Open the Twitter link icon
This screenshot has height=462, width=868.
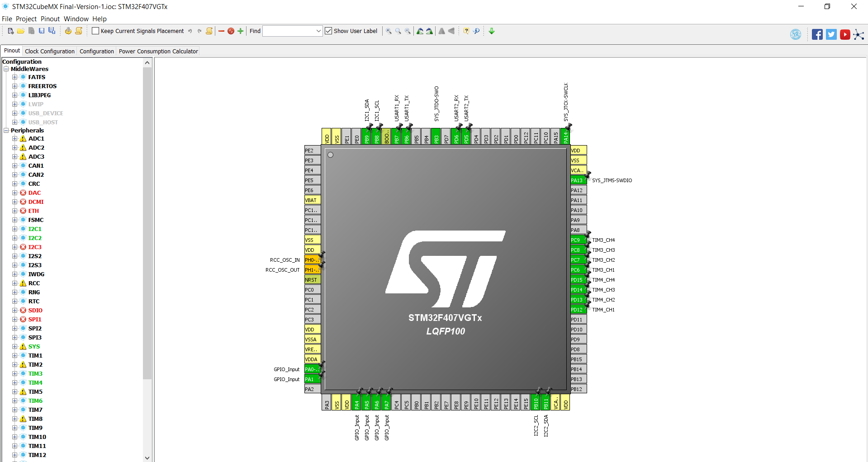831,34
